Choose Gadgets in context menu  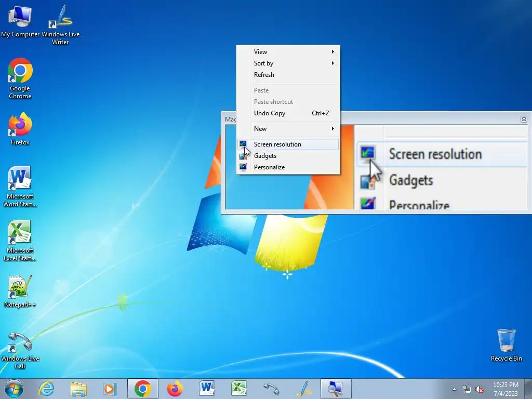288,156
